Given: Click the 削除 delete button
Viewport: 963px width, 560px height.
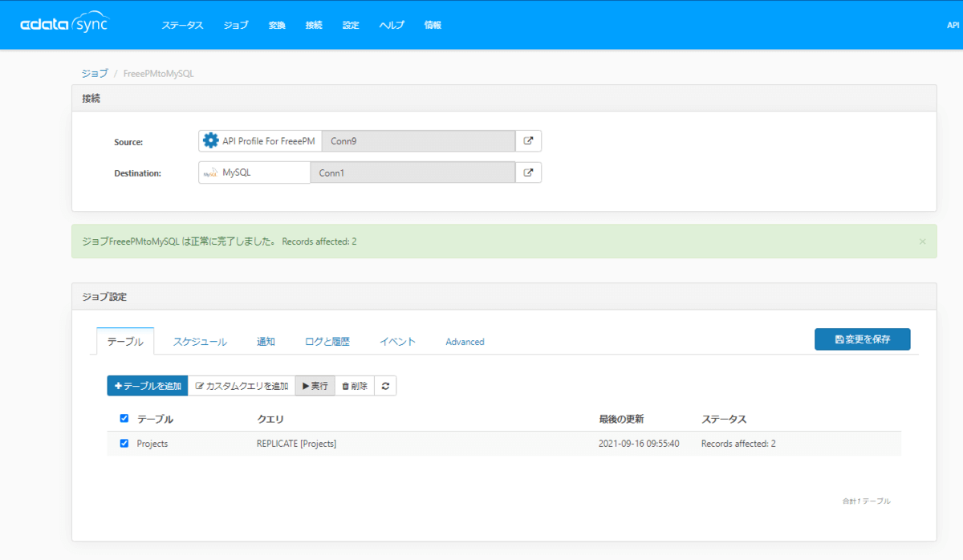Looking at the screenshot, I should coord(355,386).
